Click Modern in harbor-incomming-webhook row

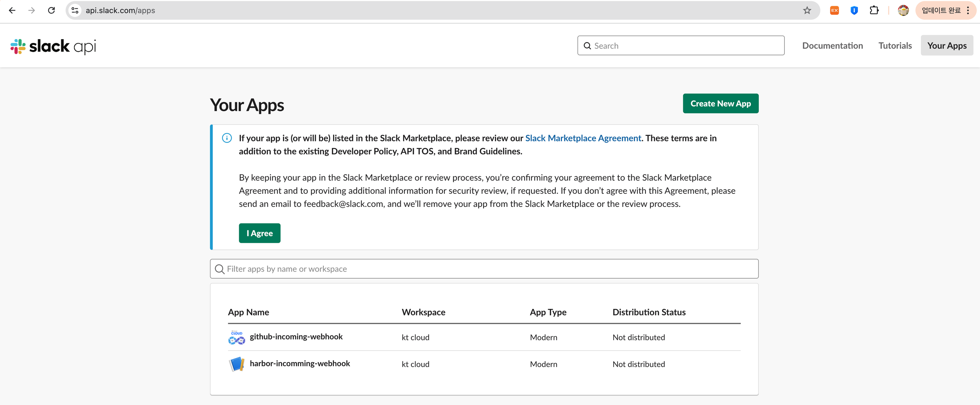(x=544, y=364)
